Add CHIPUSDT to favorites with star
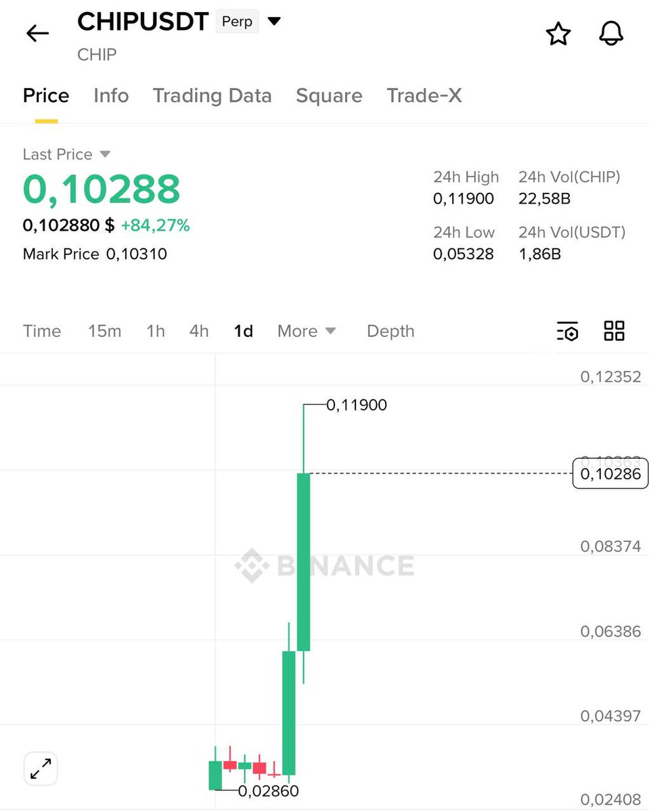 coord(558,34)
